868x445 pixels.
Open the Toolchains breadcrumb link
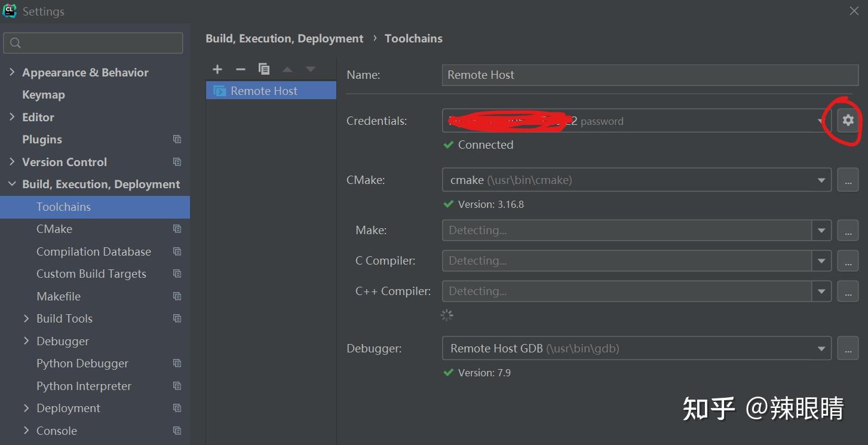point(413,38)
